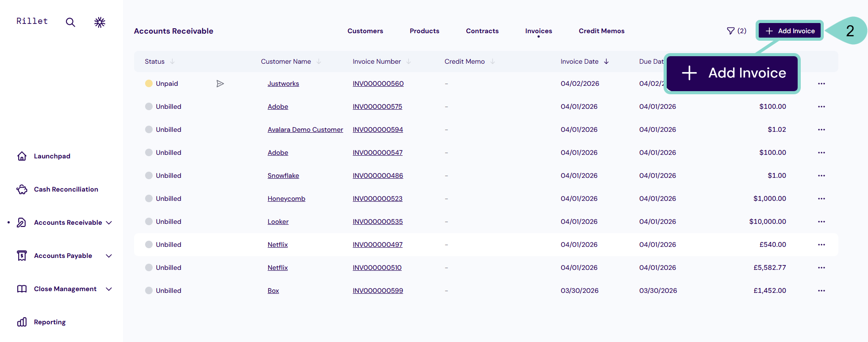The height and width of the screenshot is (342, 868).
Task: Click the Reporting bar chart icon
Action: 22,322
